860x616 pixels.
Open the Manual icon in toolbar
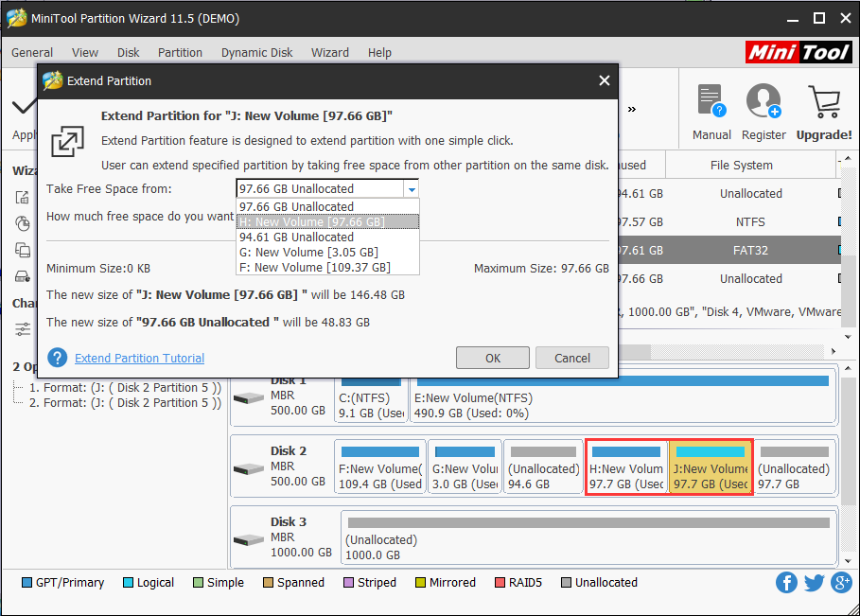(x=711, y=100)
